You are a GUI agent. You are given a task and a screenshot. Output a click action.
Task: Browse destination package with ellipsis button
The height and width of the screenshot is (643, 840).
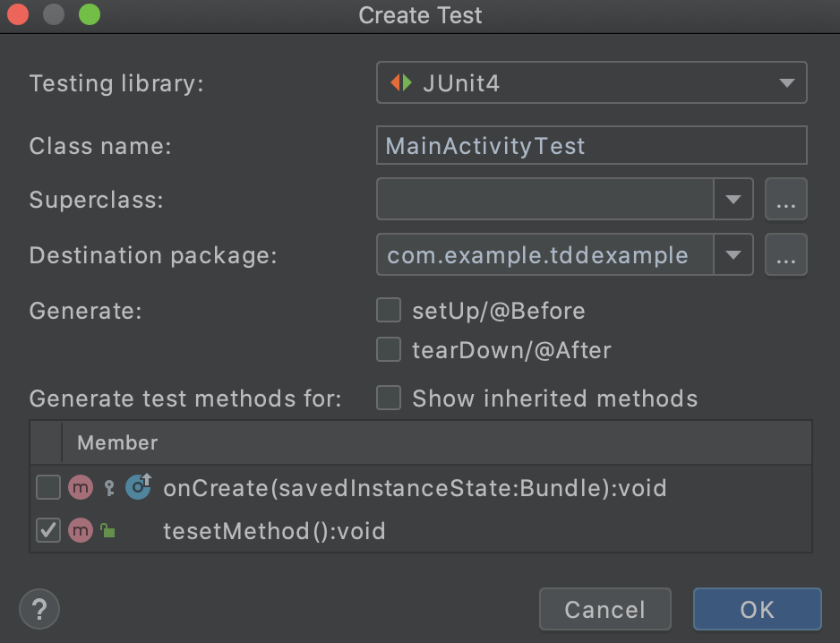coord(785,255)
